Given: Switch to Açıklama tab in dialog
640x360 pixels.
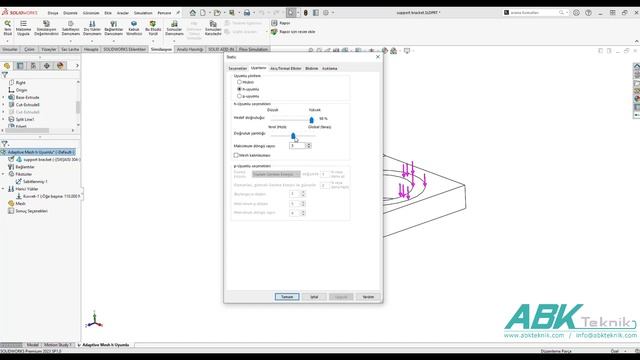Looking at the screenshot, I should (330, 69).
